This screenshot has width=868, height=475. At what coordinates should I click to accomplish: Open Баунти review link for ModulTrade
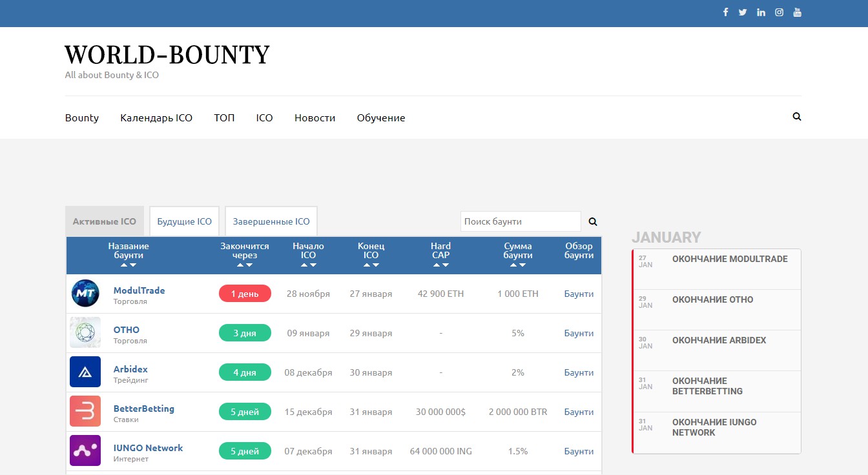coord(579,294)
